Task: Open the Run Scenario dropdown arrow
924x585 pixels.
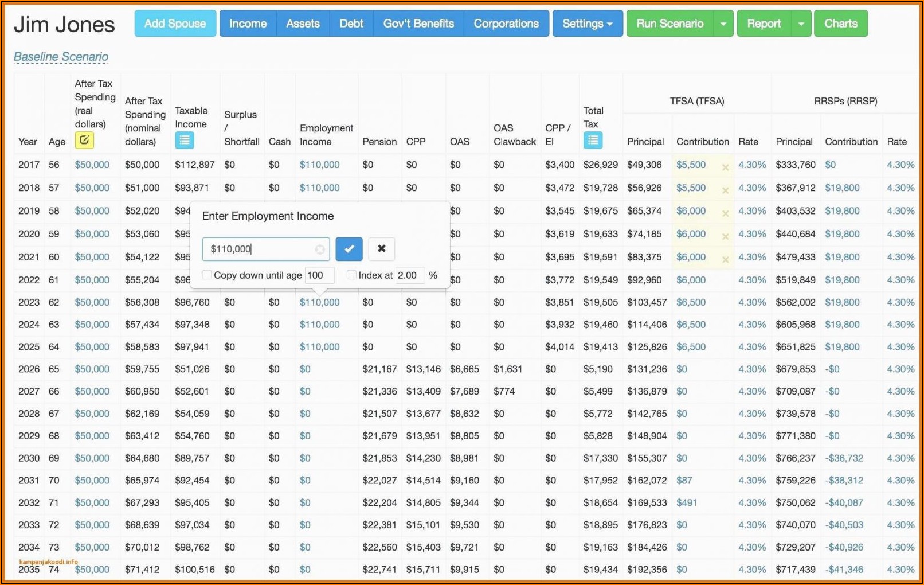Action: [723, 24]
